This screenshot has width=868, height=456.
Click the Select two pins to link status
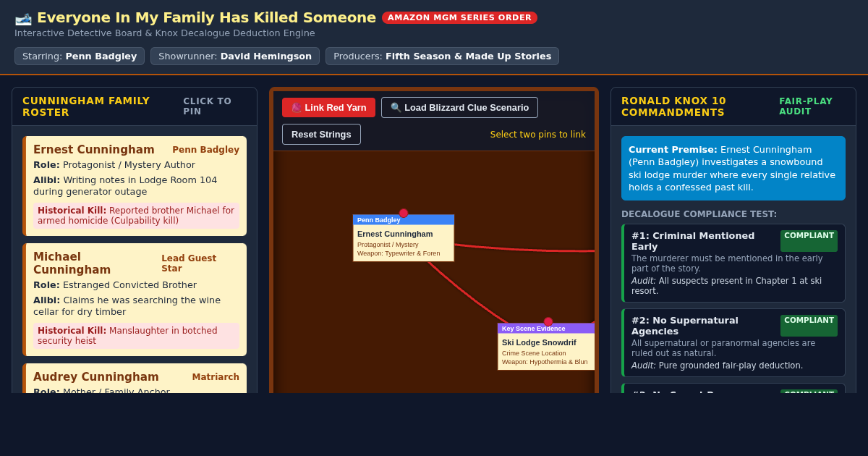538,135
